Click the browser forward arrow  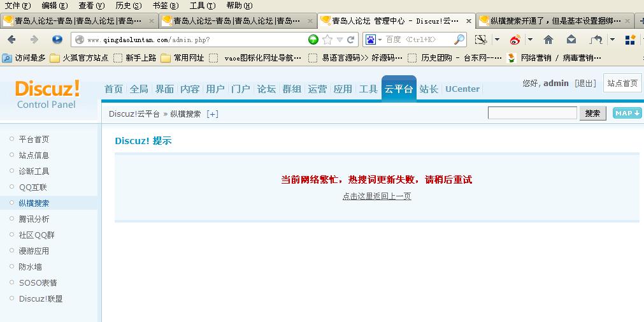(34, 40)
